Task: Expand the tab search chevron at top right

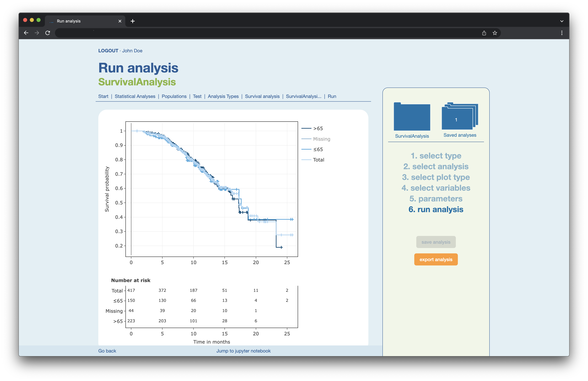Action: click(x=562, y=21)
